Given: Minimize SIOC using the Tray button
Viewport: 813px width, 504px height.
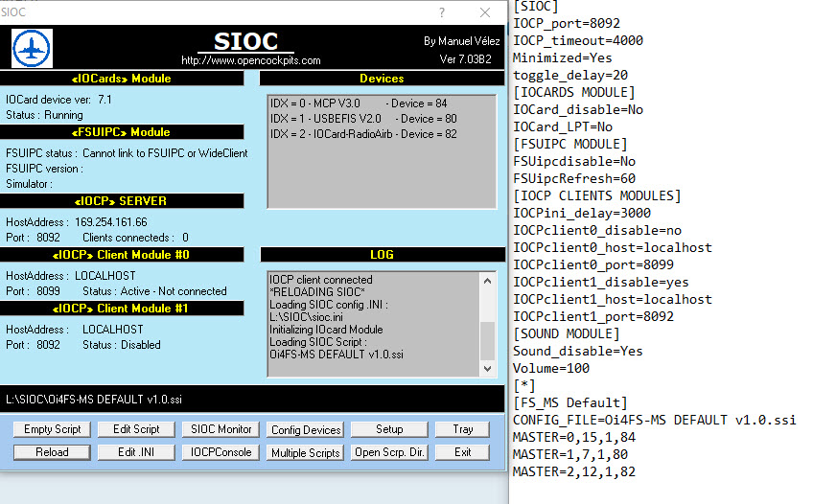Looking at the screenshot, I should 463,429.
